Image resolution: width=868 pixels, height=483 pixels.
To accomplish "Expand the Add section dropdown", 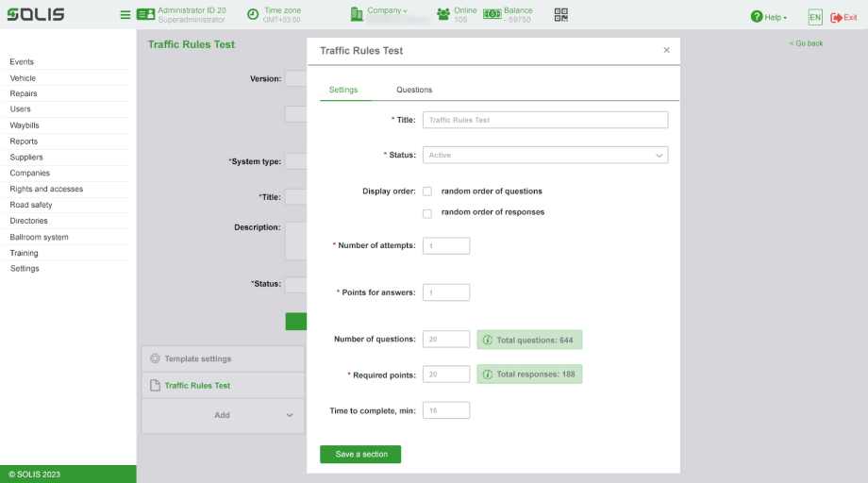I will point(289,415).
